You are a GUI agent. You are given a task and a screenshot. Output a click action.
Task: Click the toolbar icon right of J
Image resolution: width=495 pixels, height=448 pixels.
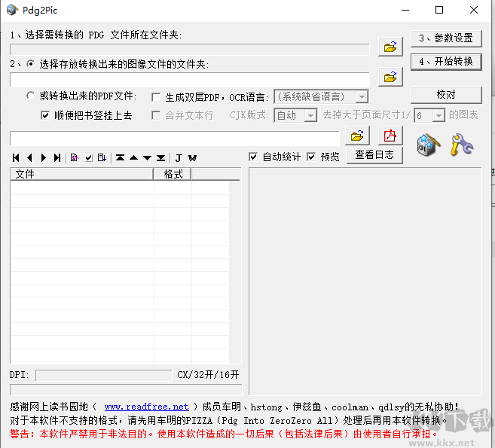coord(193,158)
